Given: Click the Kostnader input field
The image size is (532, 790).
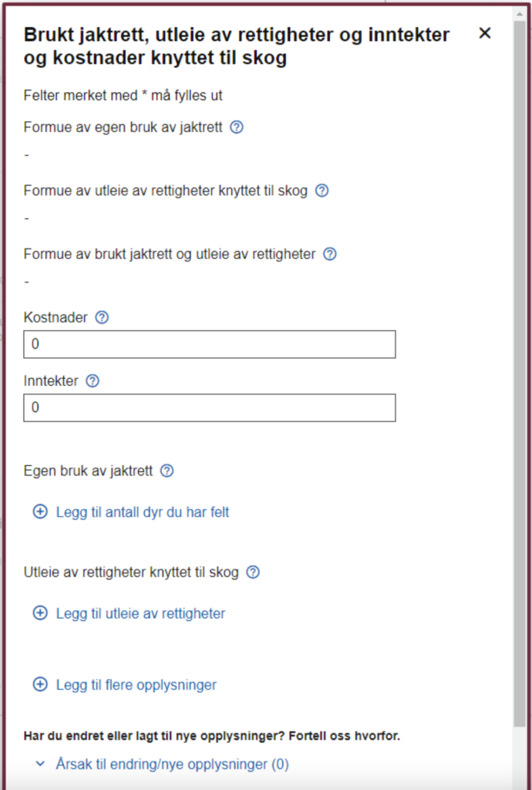Looking at the screenshot, I should point(210,345).
